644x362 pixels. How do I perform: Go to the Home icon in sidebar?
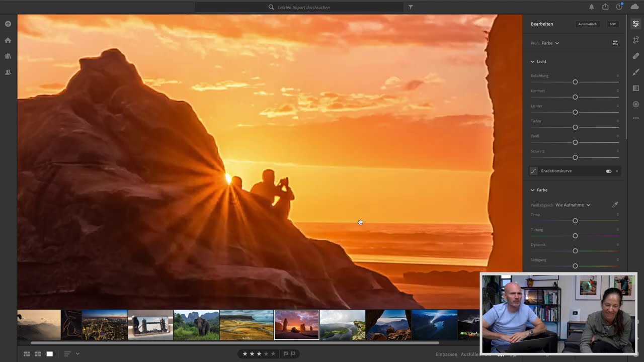coord(8,40)
